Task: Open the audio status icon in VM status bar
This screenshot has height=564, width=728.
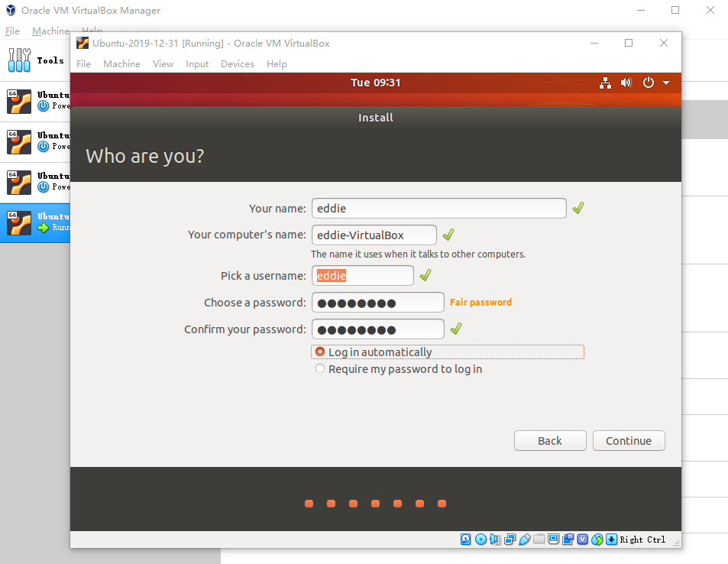Action: click(x=496, y=539)
